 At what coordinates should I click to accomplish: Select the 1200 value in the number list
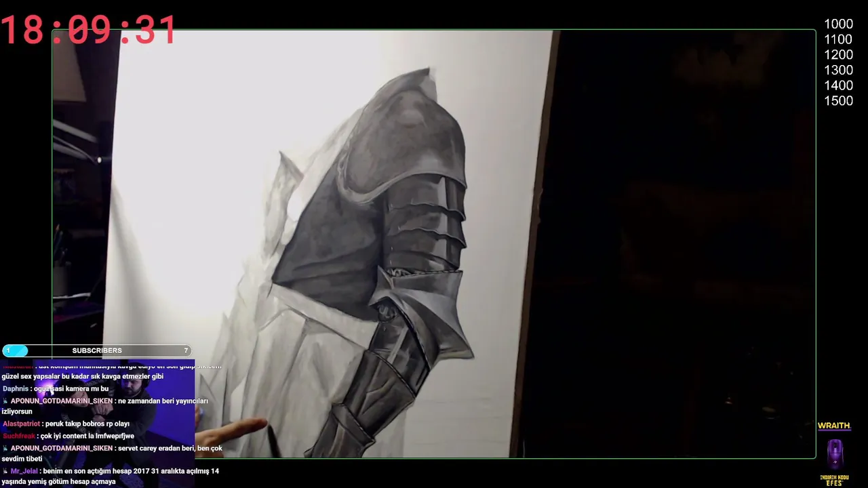838,55
